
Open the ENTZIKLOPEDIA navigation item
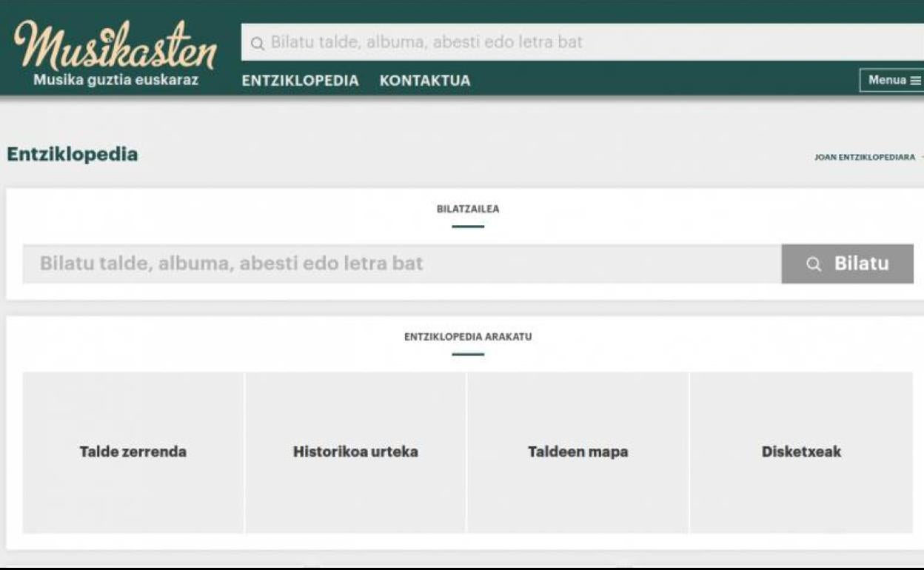(x=300, y=81)
